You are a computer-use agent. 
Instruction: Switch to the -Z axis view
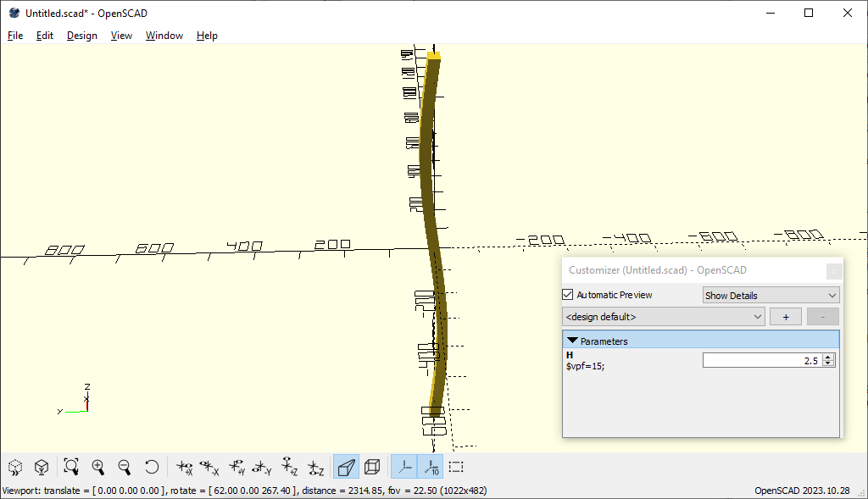coord(315,467)
